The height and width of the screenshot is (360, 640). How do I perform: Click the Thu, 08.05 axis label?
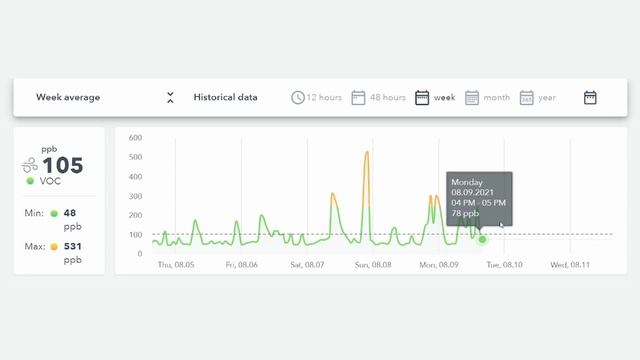(x=176, y=265)
